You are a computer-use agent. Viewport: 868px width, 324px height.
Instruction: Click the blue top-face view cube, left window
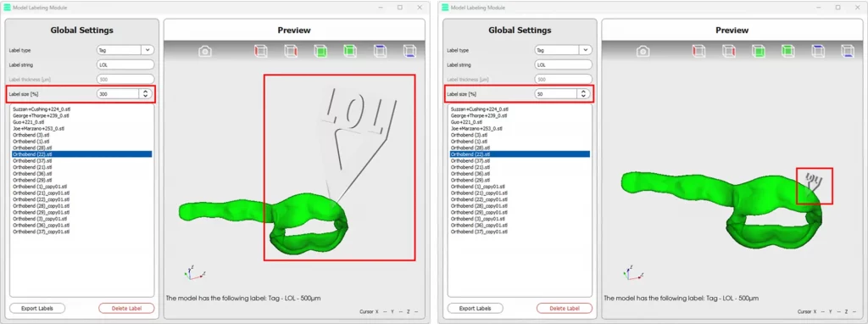coord(380,52)
